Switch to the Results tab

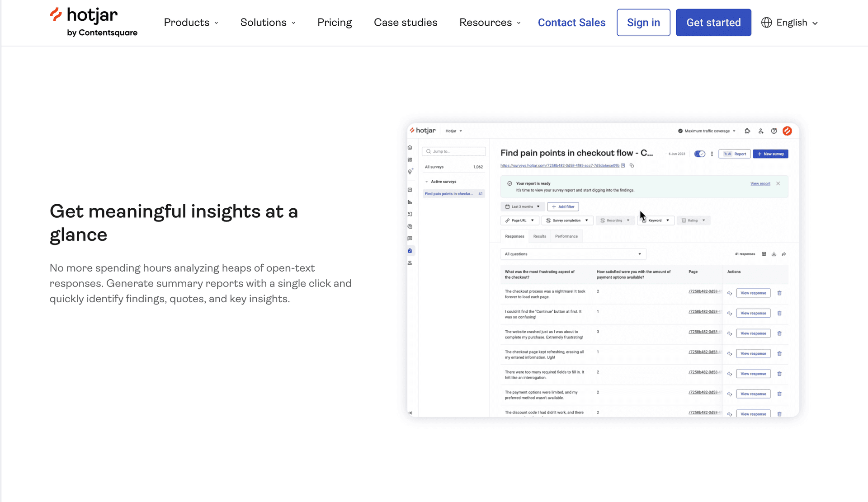click(x=539, y=236)
